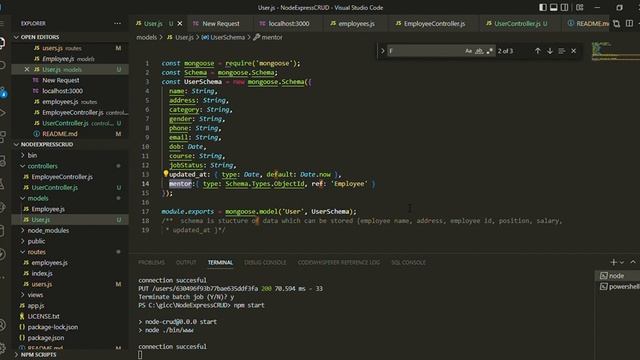Click the Open Changes icon near README tab

pos(617,24)
